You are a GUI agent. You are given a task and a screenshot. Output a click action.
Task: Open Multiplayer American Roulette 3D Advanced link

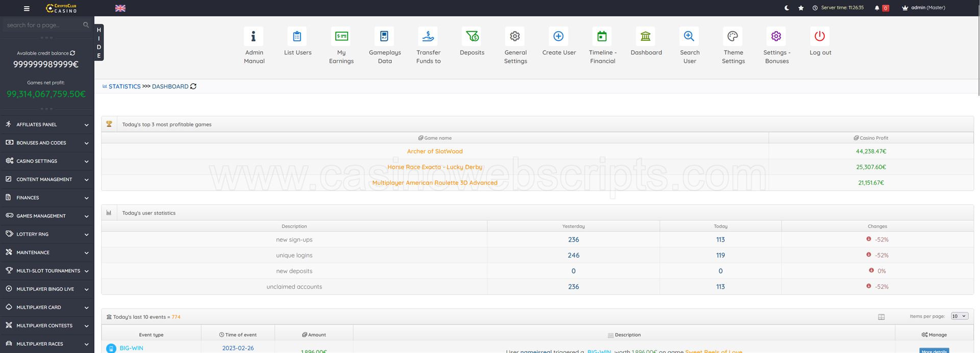tap(435, 183)
